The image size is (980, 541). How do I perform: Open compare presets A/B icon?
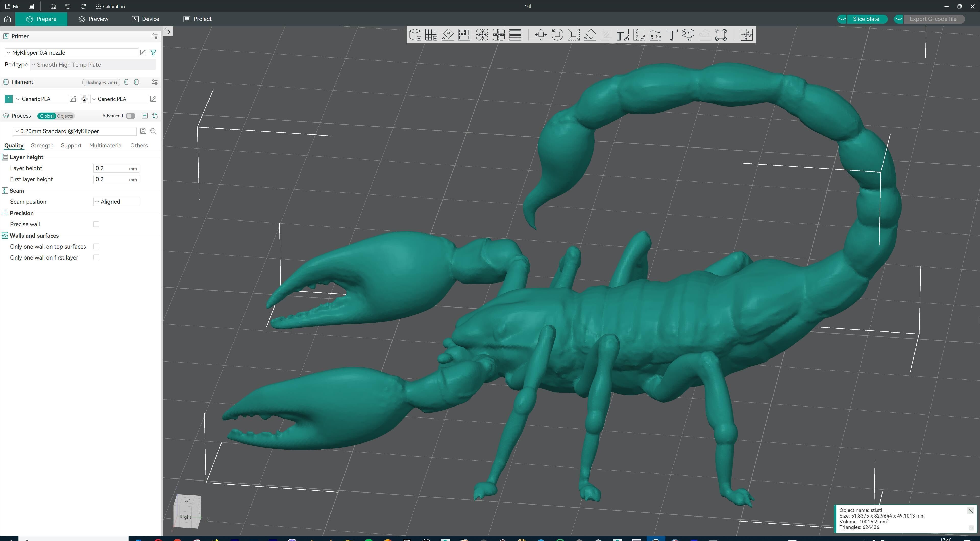(x=154, y=116)
